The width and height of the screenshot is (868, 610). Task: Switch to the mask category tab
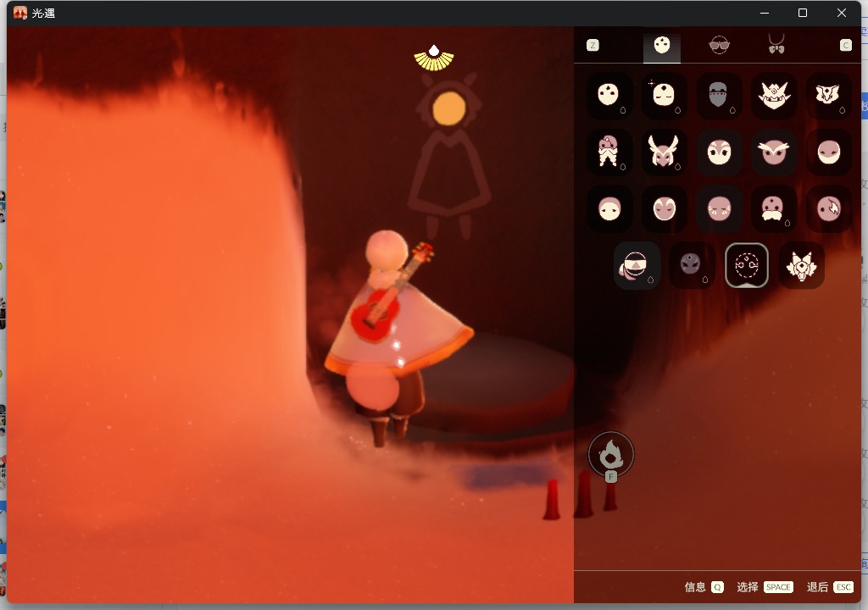point(661,46)
